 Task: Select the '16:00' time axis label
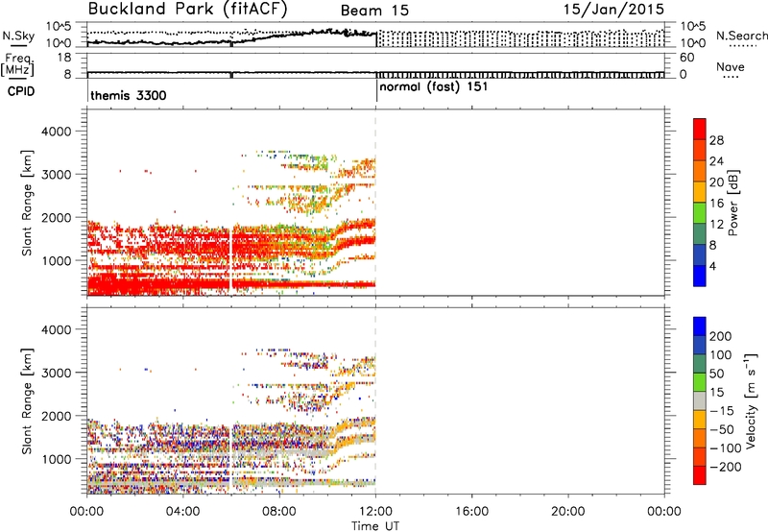471,512
